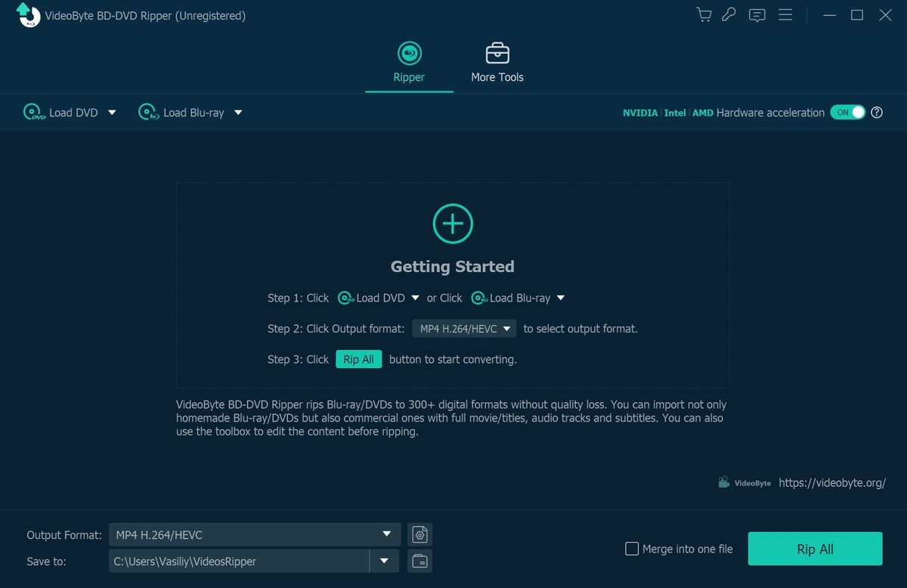Click the VideoByte logo in top-left corner
The image size is (907, 588).
(27, 15)
